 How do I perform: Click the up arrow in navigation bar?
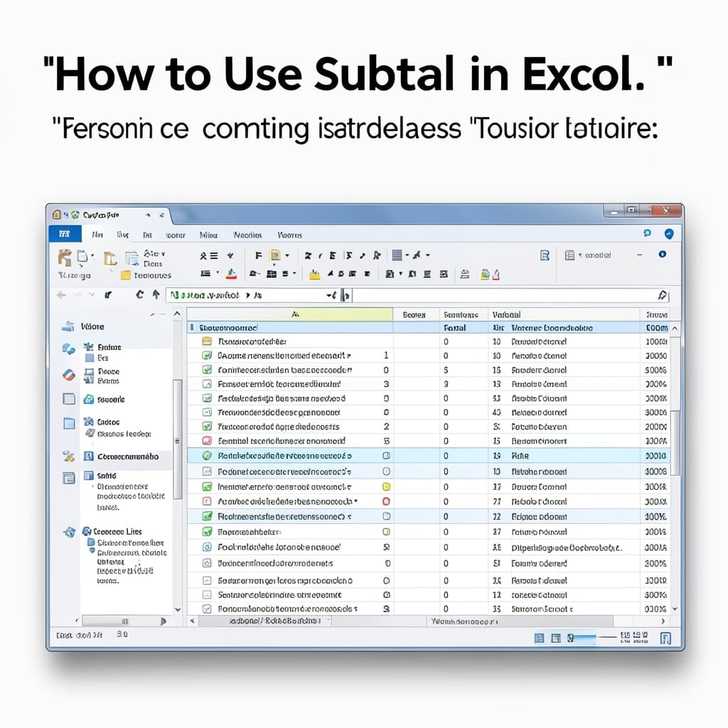click(156, 294)
